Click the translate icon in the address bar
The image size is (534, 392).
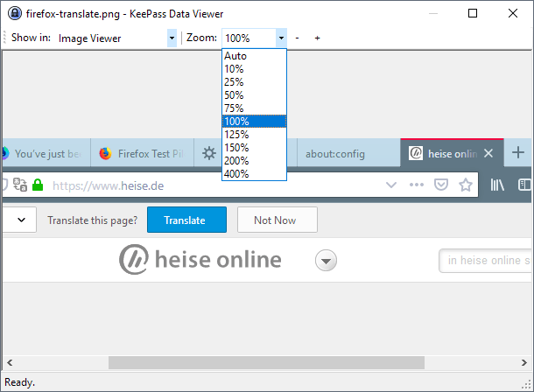tap(20, 185)
